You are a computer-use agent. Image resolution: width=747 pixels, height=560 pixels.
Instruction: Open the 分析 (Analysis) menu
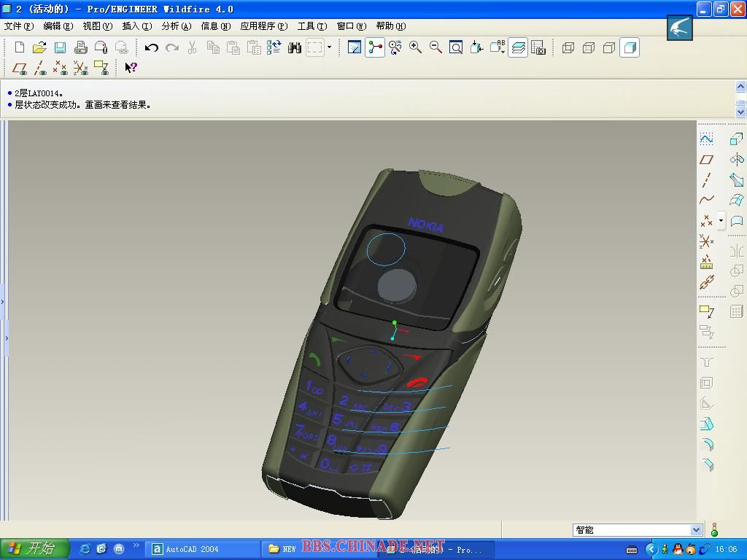[x=176, y=26]
